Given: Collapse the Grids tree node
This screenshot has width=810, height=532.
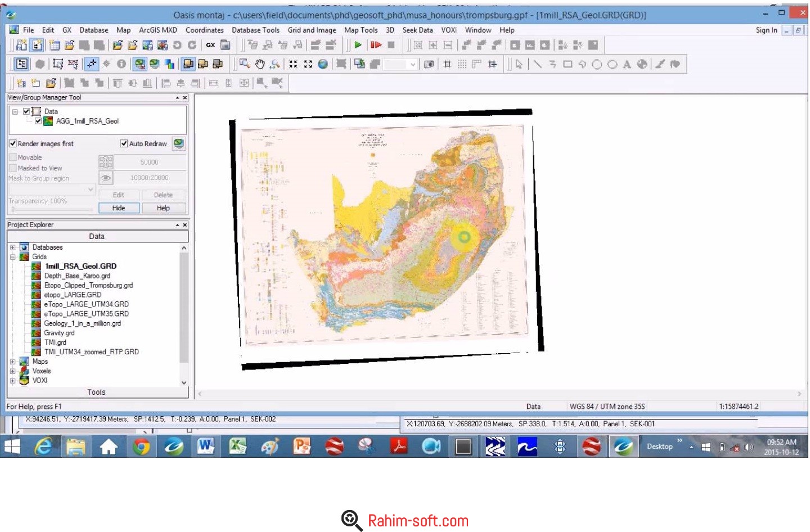Looking at the screenshot, I should click(12, 257).
